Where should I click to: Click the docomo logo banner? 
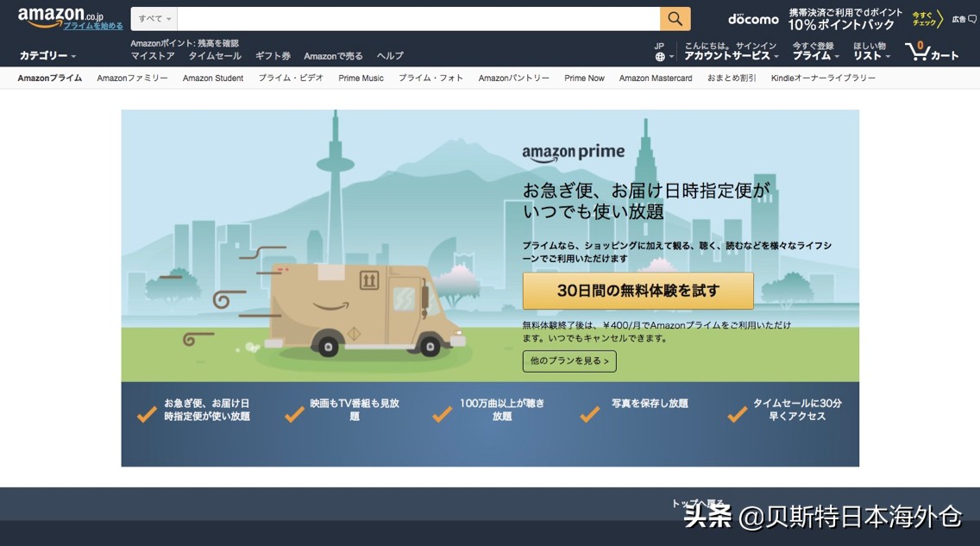[x=753, y=19]
